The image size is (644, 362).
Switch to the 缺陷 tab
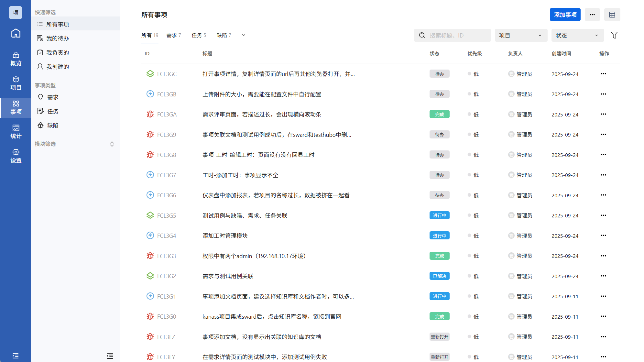[x=224, y=35]
